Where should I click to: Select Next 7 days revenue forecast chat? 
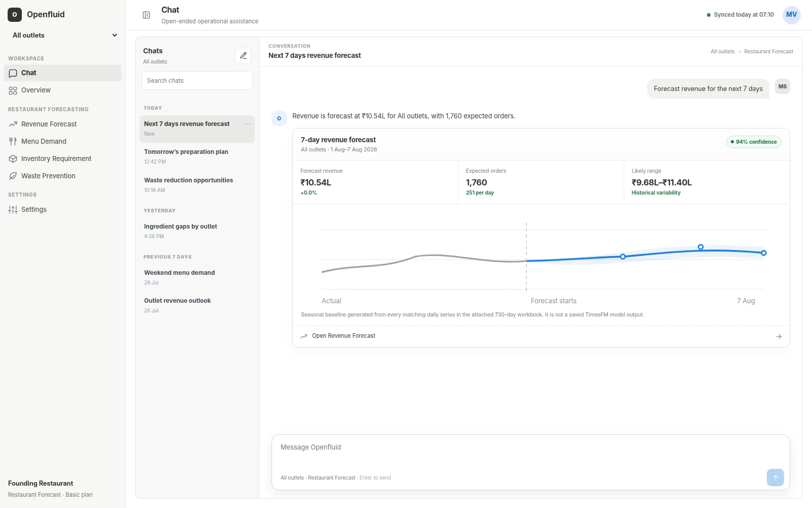pyautogui.click(x=197, y=129)
